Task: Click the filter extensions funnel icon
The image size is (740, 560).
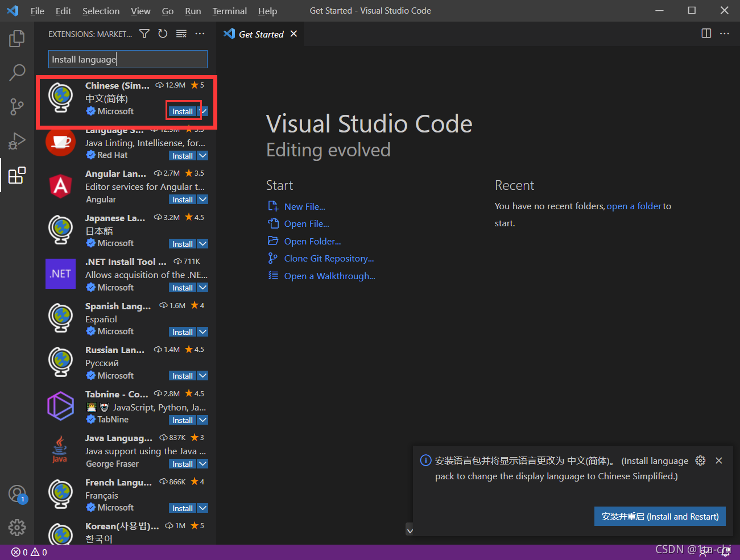Action: (x=144, y=34)
